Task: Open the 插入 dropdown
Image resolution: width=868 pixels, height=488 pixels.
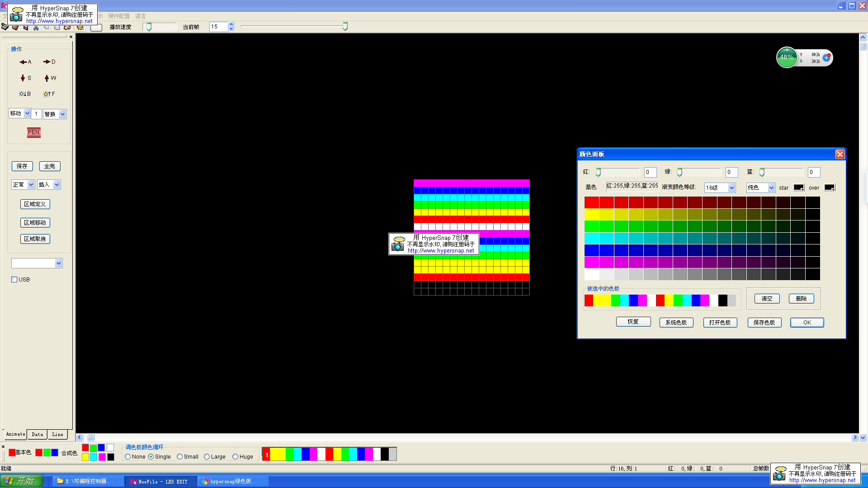Action: (57, 185)
